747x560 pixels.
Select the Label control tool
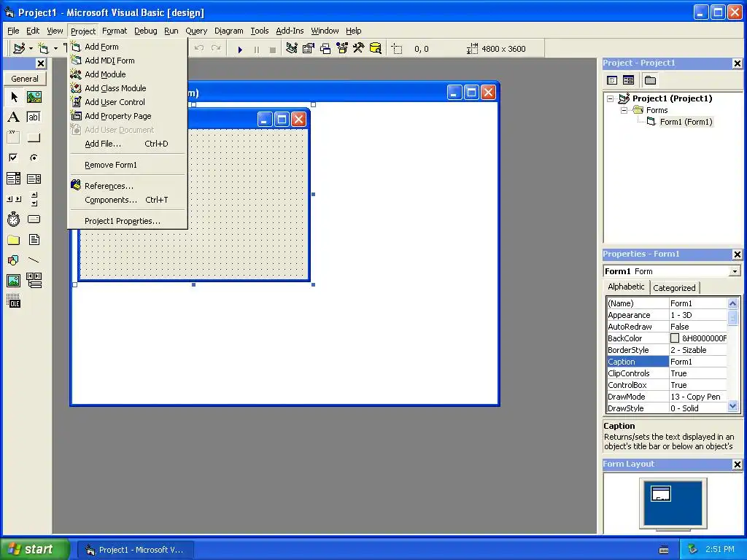pyautogui.click(x=14, y=117)
